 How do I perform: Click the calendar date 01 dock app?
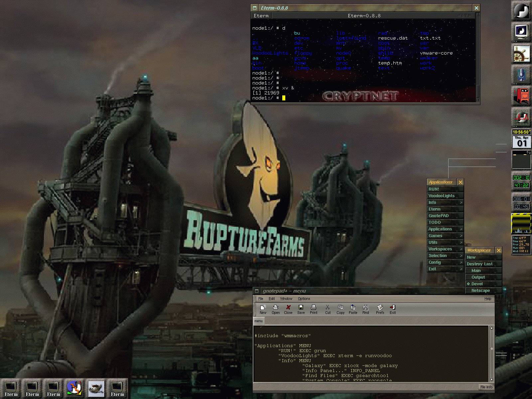click(521, 142)
